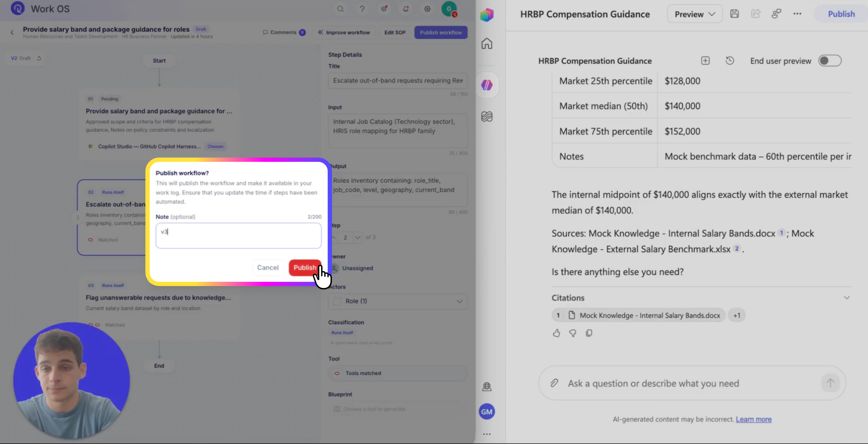The image size is (868, 444).
Task: Open chat history clock icon
Action: 729,61
